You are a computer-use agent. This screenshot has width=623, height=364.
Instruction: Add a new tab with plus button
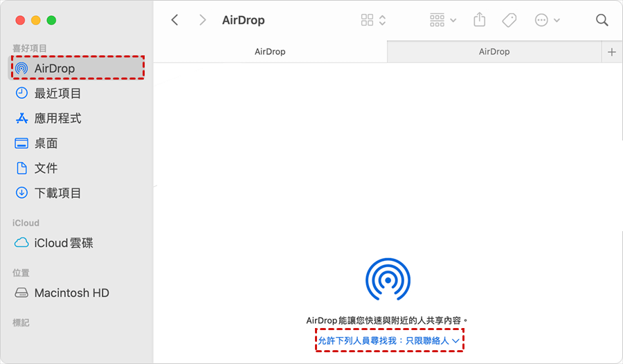(611, 52)
